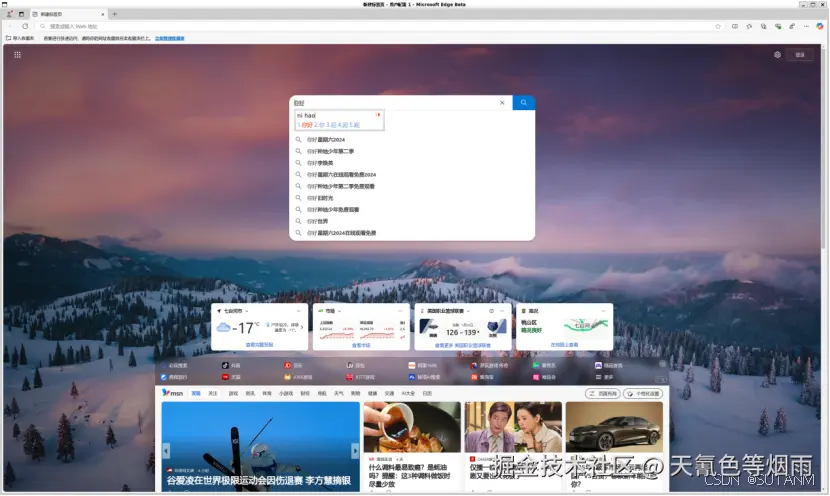This screenshot has height=496, width=830.
Task: Open the share toolbar icon
Action: click(792, 26)
